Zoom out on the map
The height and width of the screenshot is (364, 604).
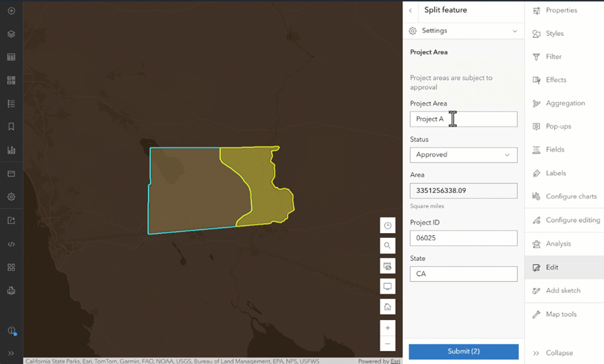[387, 343]
